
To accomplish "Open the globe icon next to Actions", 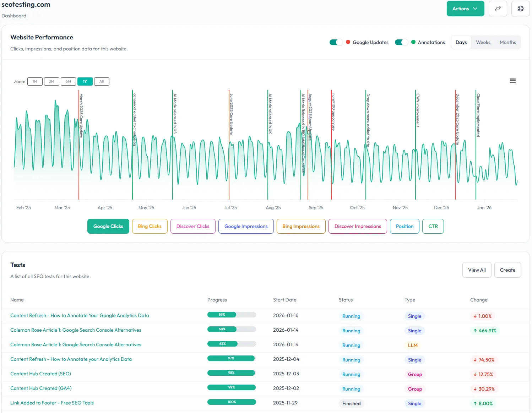I will (x=520, y=9).
